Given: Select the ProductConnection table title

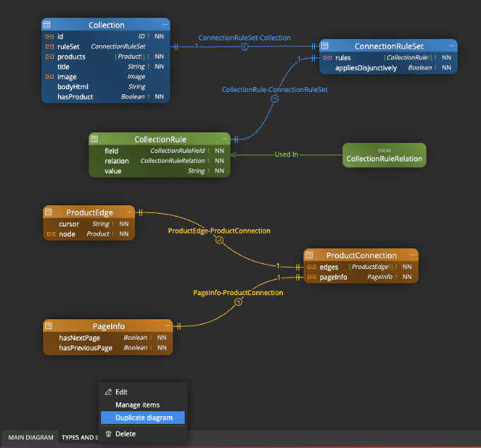Looking at the screenshot, I should click(x=361, y=255).
